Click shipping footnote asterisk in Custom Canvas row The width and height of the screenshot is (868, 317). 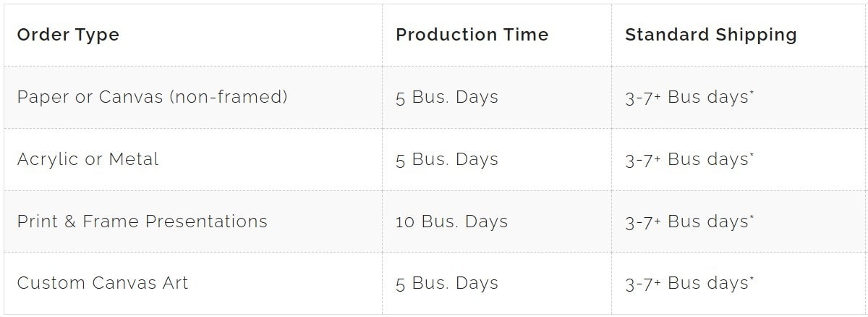(x=752, y=279)
